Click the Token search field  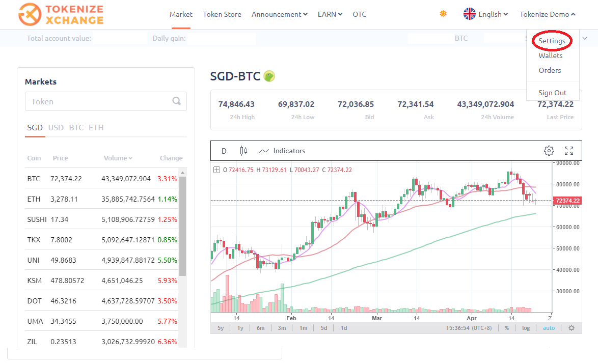pos(106,101)
